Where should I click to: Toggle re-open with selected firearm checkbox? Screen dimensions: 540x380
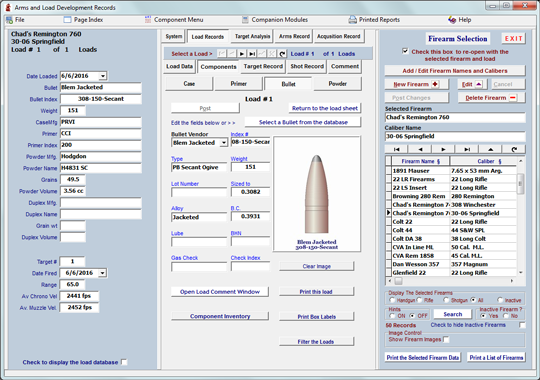[405, 51]
